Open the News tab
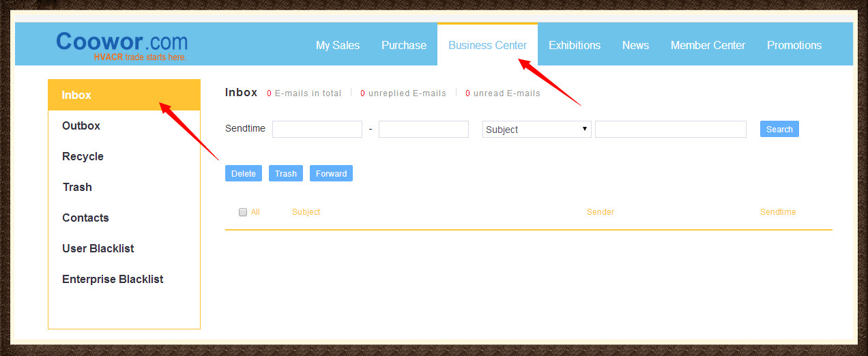The height and width of the screenshot is (356, 868). pyautogui.click(x=635, y=45)
